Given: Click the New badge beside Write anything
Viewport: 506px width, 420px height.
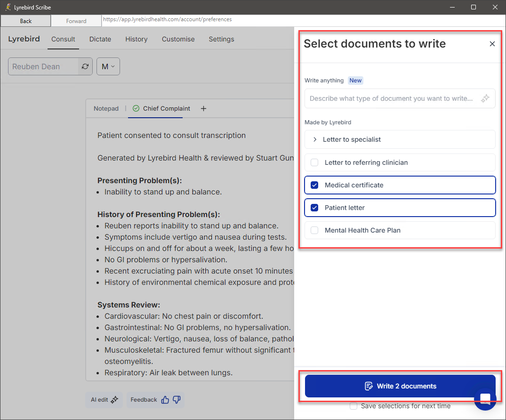Looking at the screenshot, I should [356, 81].
